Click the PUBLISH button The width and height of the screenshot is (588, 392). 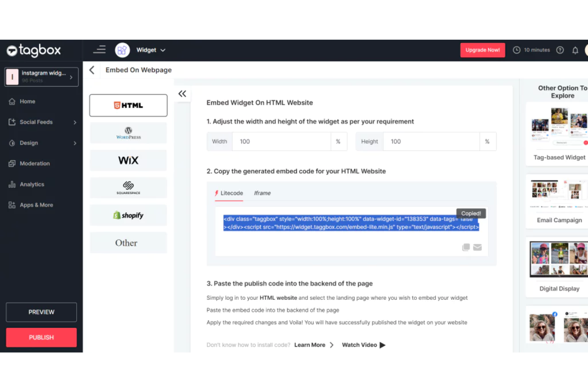coord(41,338)
